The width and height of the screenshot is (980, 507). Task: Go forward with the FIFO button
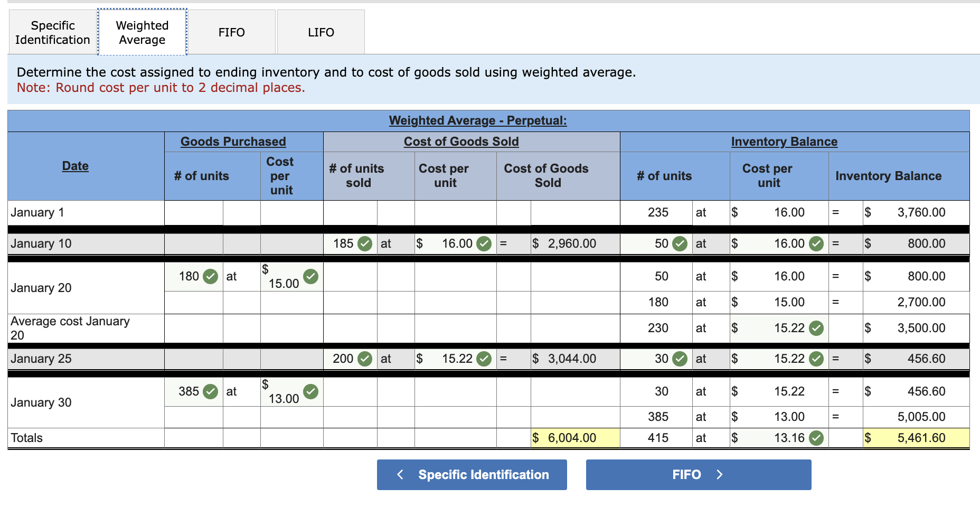click(699, 475)
